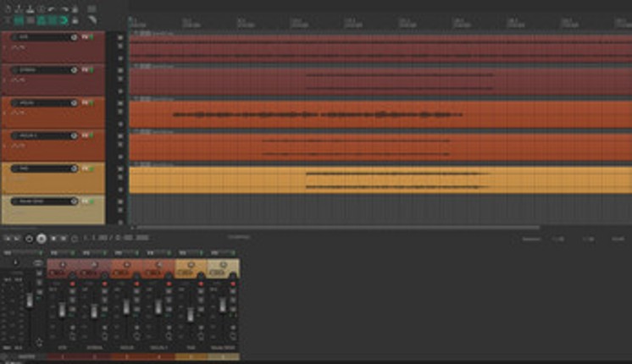
Task: Click the timeline ruler above the tracks
Action: pyautogui.click(x=339, y=23)
